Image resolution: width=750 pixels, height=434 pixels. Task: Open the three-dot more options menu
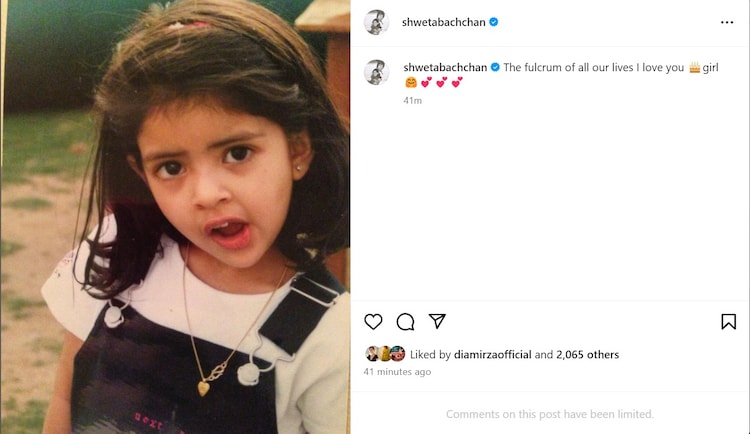tap(727, 22)
